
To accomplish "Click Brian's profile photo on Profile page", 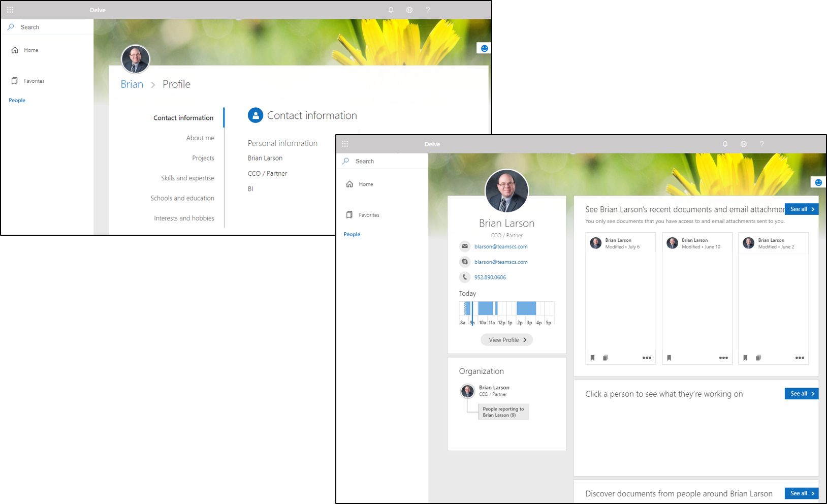I will (x=136, y=59).
